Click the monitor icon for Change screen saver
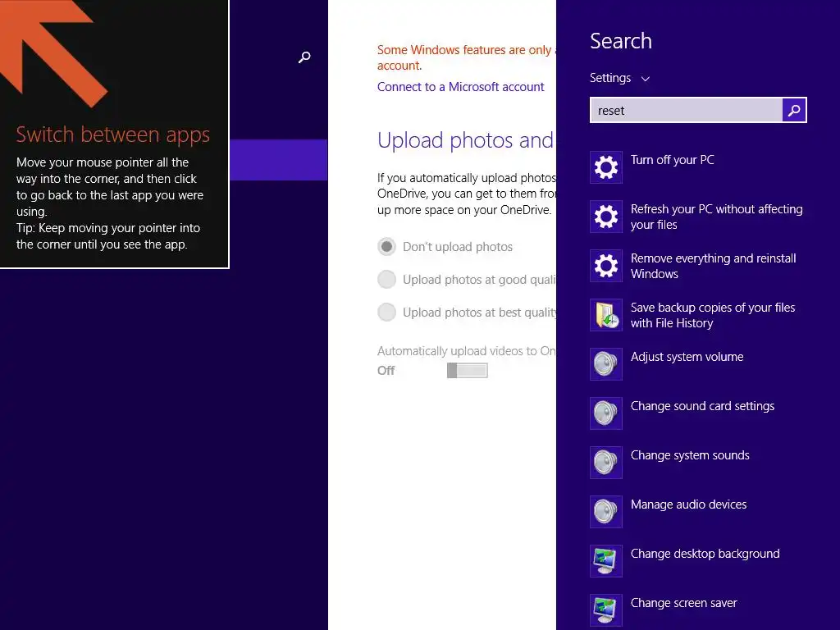The width and height of the screenshot is (840, 630). tap(606, 610)
